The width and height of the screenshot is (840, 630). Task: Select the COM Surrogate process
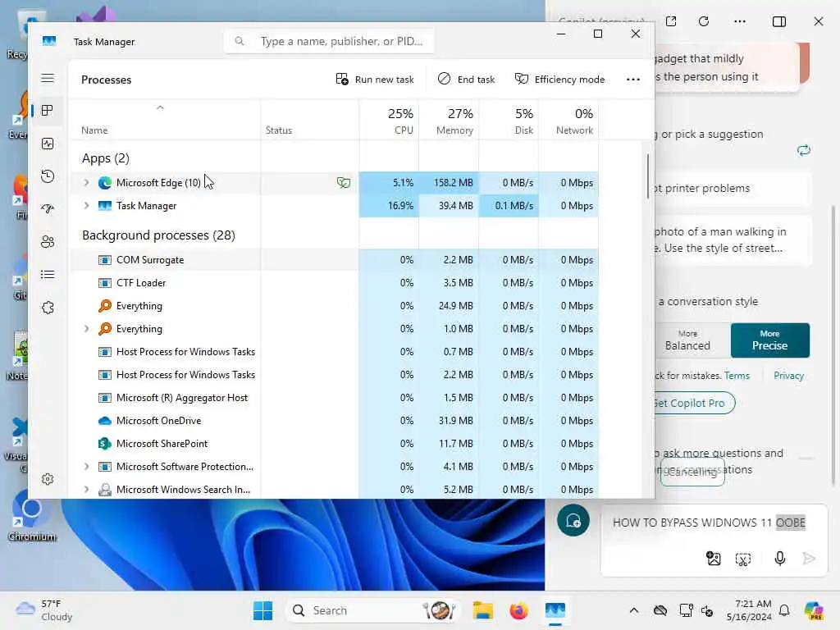tap(335, 260)
